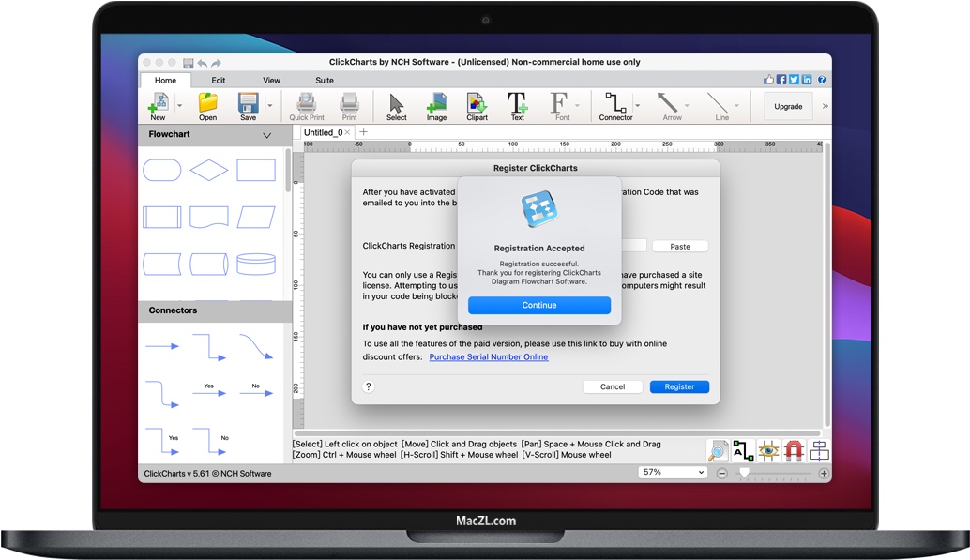Click the Font toolbar icon
The image size is (970, 560).
coord(560,106)
